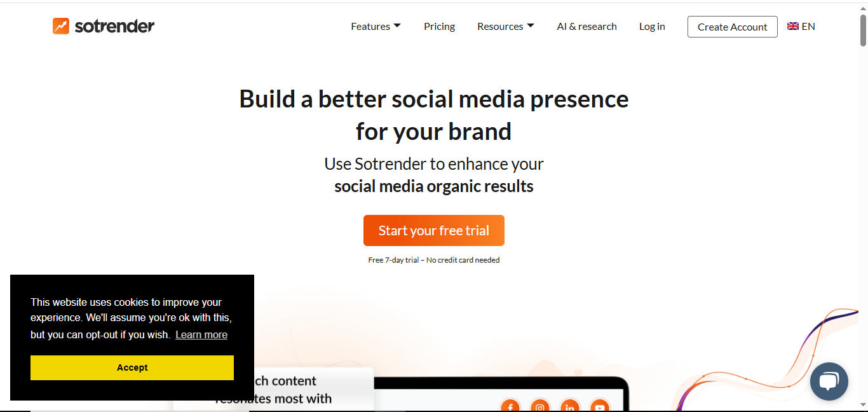This screenshot has width=868, height=412.
Task: Click the LinkedIn icon in the preview
Action: click(570, 407)
